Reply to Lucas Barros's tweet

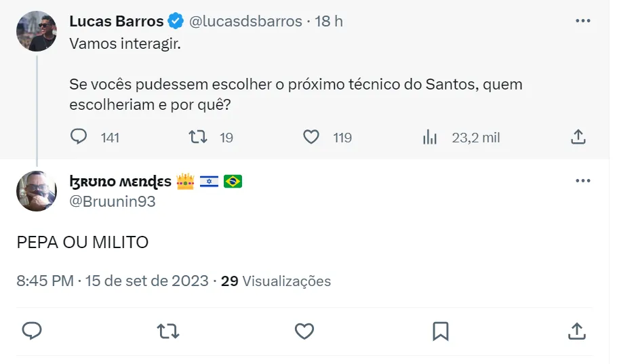click(x=79, y=137)
